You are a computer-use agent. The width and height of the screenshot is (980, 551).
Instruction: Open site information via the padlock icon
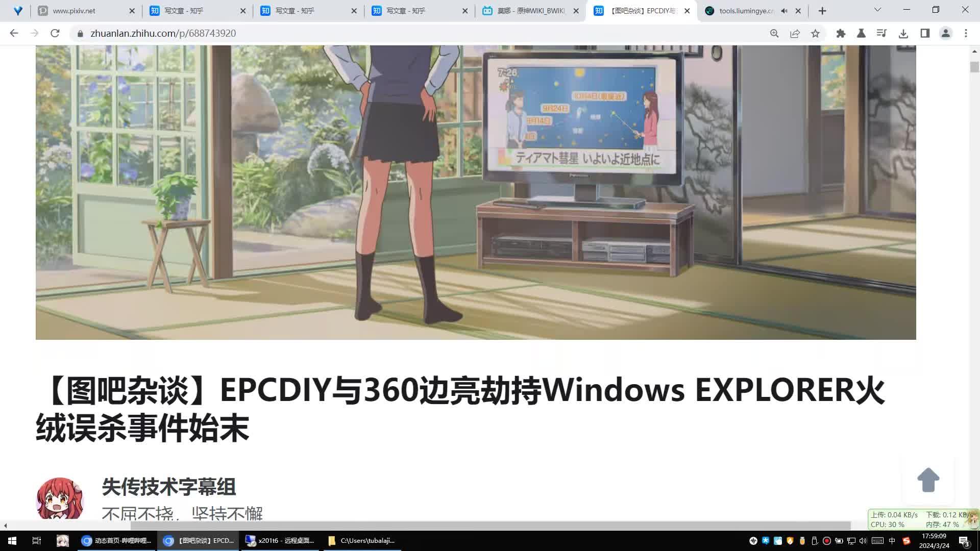80,33
